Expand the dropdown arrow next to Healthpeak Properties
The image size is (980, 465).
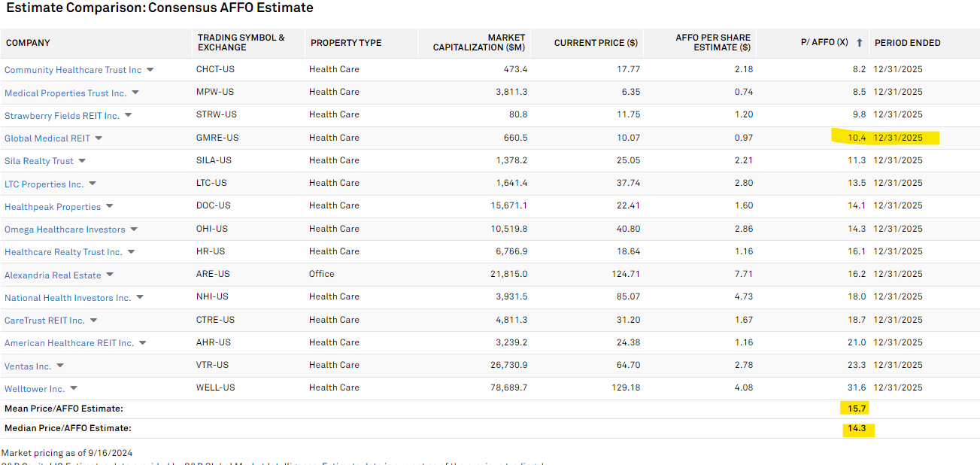[x=109, y=206]
